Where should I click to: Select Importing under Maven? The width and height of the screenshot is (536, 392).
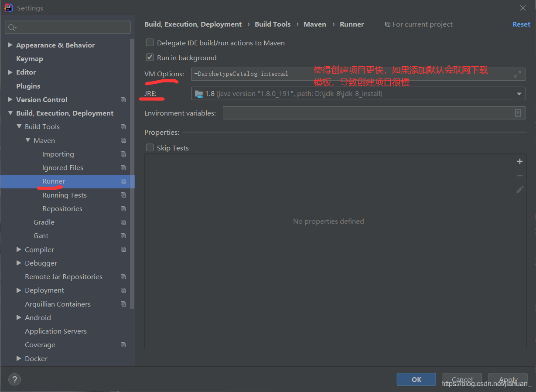(x=58, y=154)
